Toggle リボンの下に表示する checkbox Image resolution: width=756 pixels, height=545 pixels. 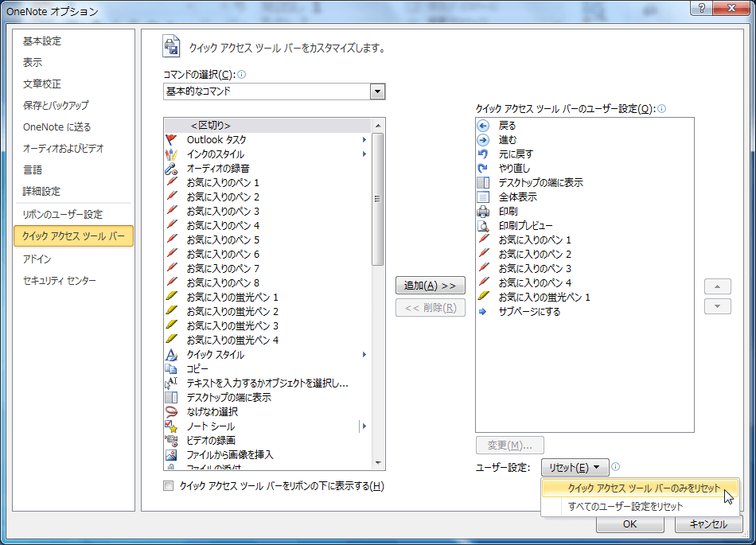pos(168,486)
